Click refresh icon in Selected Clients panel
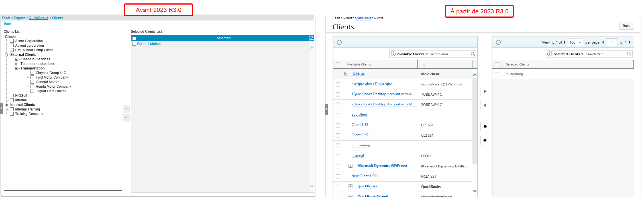 click(x=498, y=42)
